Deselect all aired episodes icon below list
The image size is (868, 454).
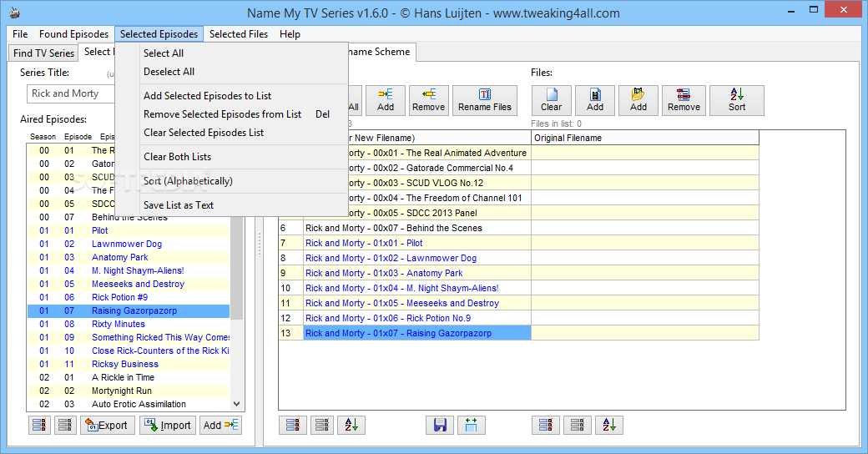click(x=65, y=426)
